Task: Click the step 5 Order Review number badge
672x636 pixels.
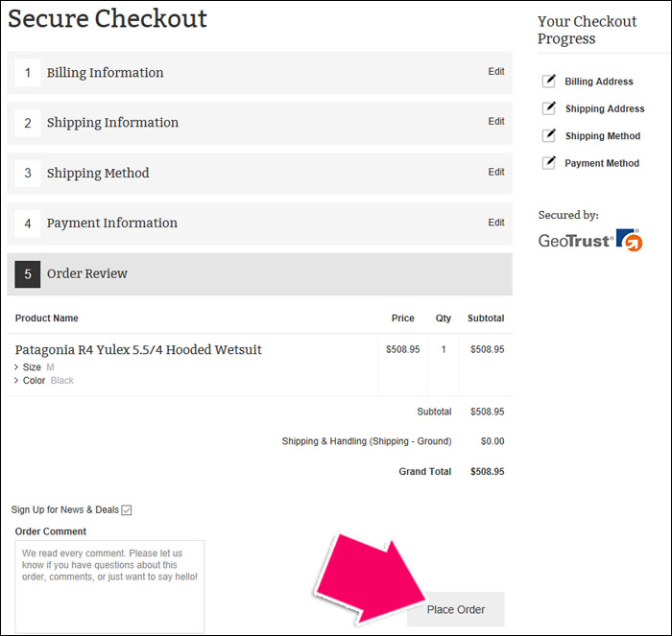Action: pos(28,274)
